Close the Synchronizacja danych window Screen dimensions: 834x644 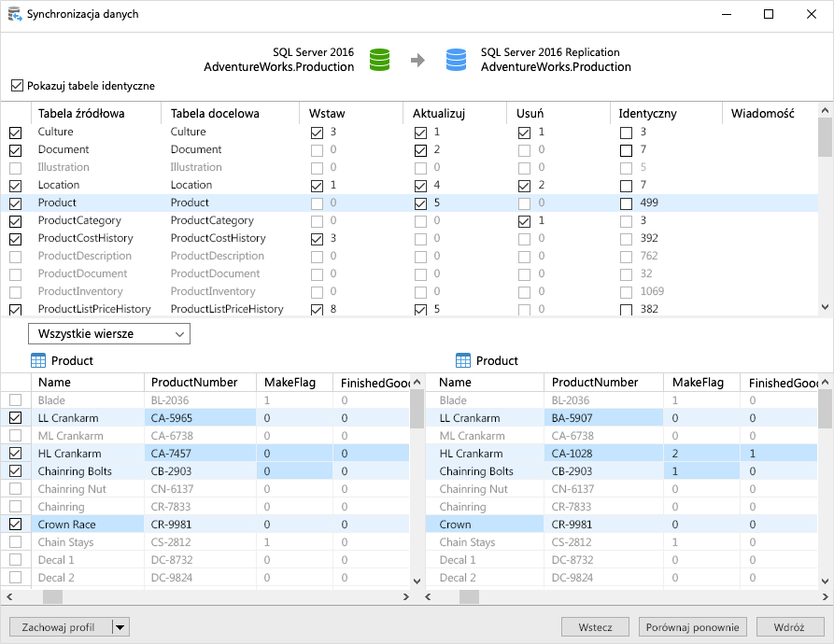point(812,14)
